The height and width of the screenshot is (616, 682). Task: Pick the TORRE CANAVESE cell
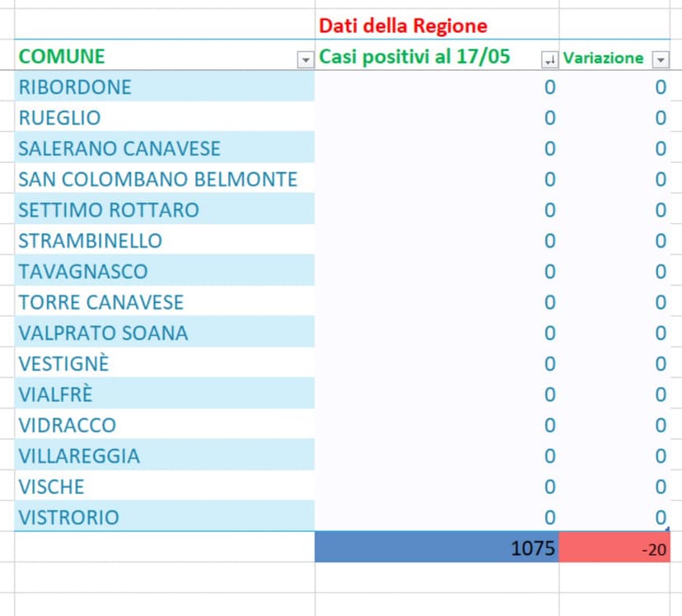pos(100,302)
